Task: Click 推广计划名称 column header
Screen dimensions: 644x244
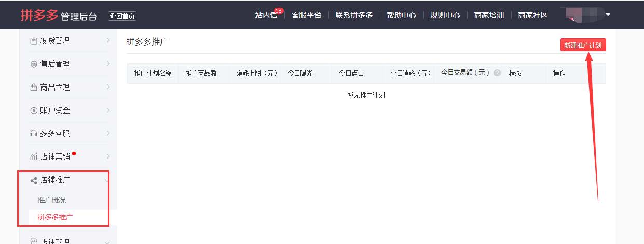Action: (153, 73)
